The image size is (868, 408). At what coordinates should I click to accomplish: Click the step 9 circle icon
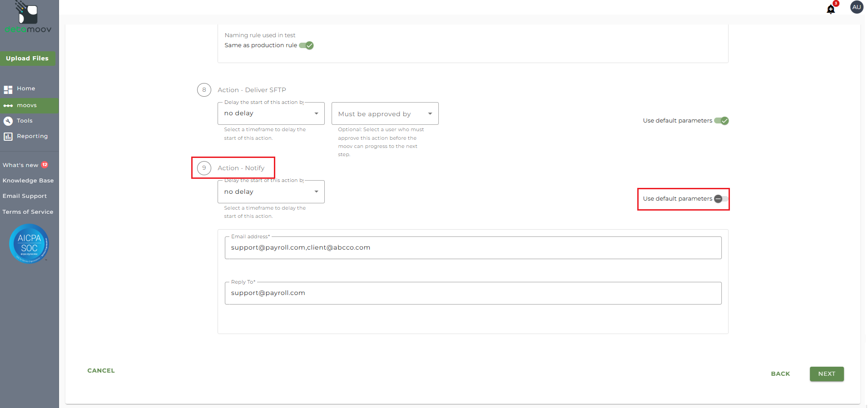pos(204,168)
